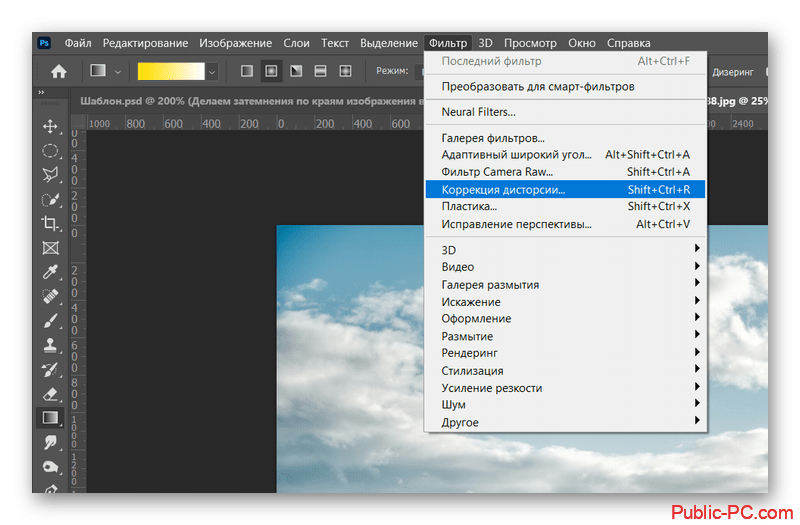The image size is (800, 525).
Task: Choose the linear gradient type
Action: coord(247,71)
